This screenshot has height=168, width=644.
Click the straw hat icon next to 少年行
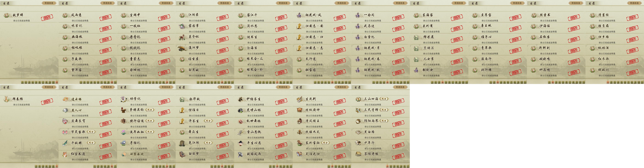tap(358, 143)
